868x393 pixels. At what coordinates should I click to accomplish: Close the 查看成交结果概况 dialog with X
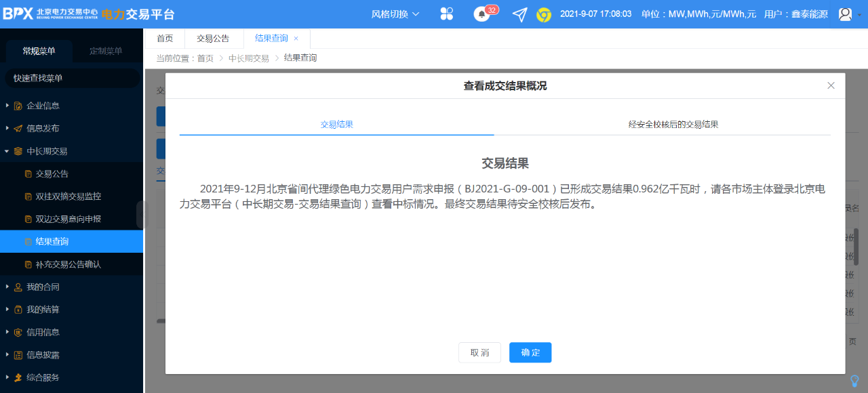tap(831, 85)
